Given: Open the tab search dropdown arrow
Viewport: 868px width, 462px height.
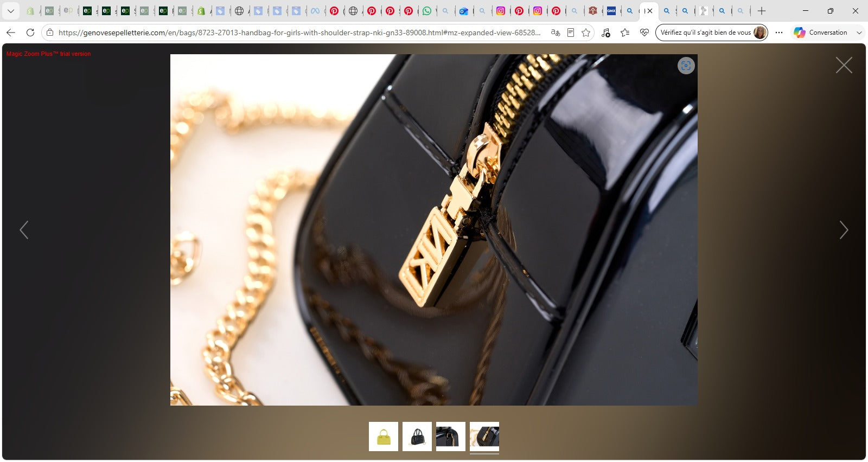Looking at the screenshot, I should coord(10,11).
